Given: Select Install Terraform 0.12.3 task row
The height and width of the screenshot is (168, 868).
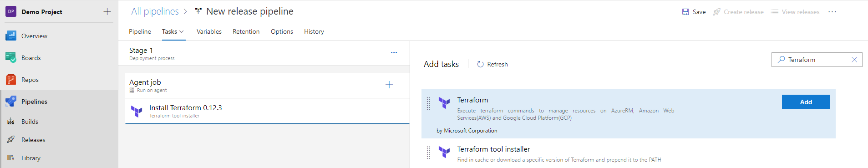Looking at the screenshot, I should (267, 111).
